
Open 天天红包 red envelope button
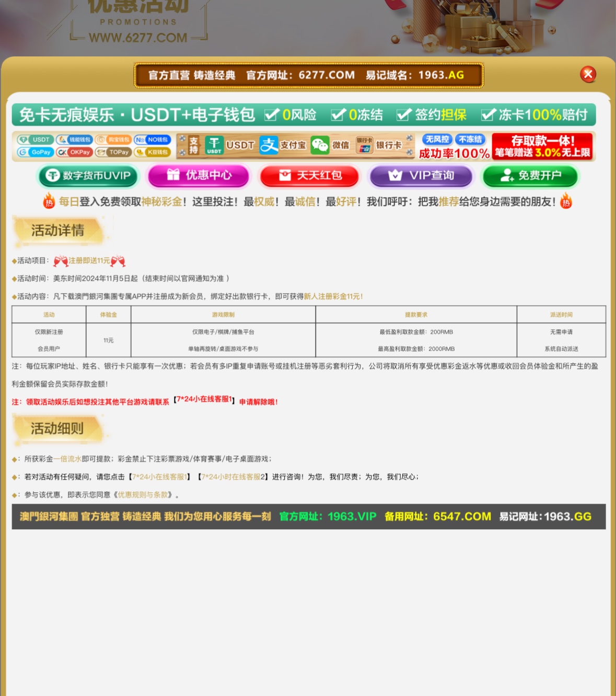coord(310,176)
